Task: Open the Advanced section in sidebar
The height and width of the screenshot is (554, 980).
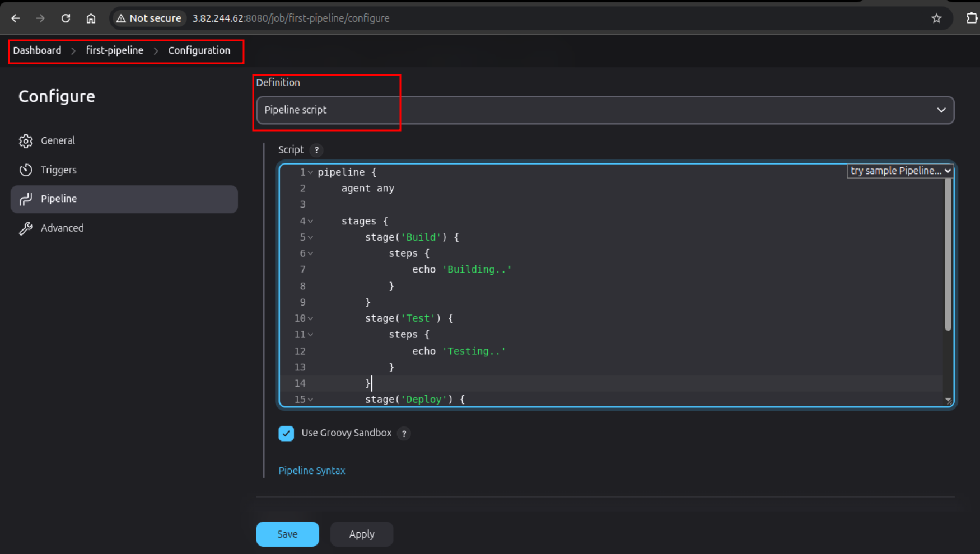Action: (124, 228)
